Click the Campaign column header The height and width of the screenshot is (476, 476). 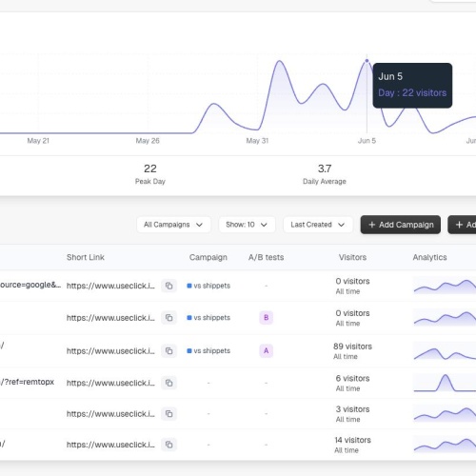(208, 257)
